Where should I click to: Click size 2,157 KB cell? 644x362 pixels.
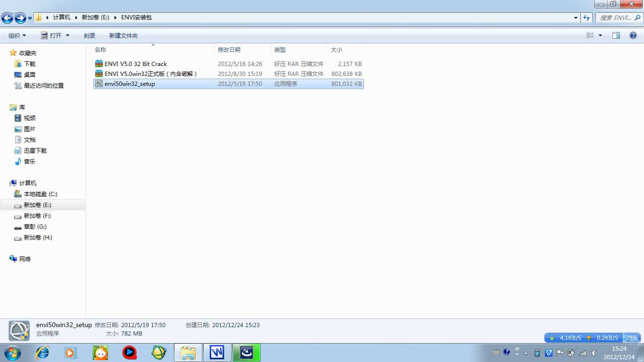(x=350, y=64)
